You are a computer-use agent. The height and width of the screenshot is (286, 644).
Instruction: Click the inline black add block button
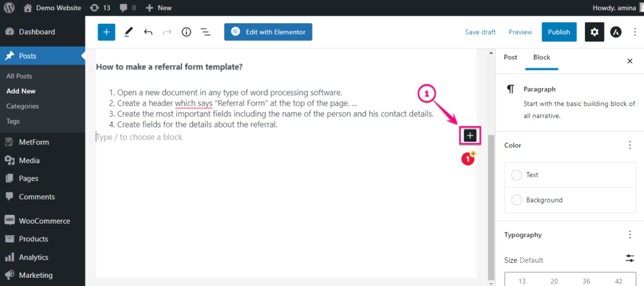pos(470,135)
